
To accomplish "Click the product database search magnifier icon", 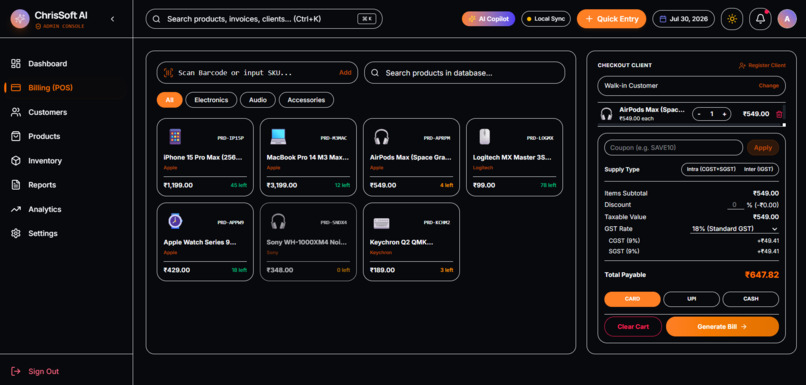I will click(375, 73).
